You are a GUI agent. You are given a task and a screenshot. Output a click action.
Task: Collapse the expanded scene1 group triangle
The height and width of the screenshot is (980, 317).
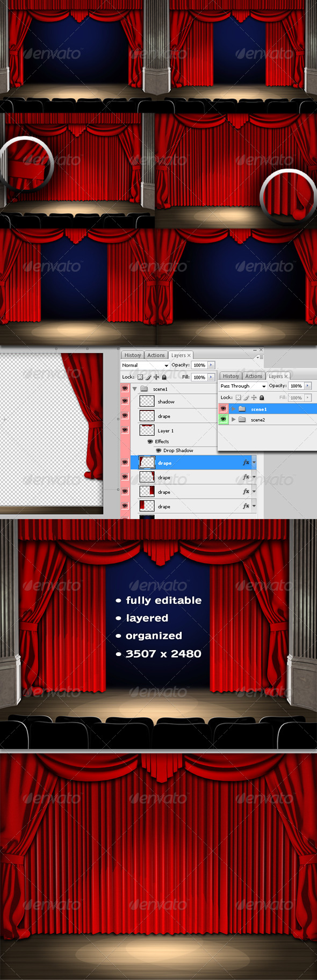point(134,389)
